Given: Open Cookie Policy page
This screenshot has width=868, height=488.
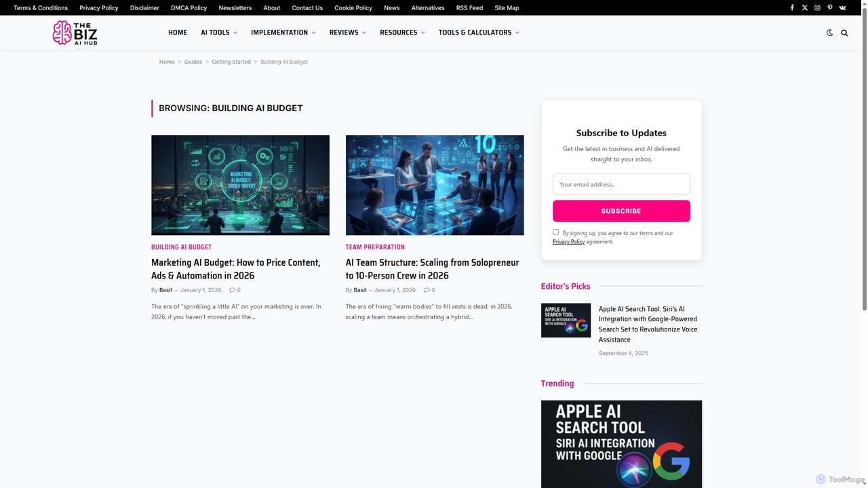Looking at the screenshot, I should [x=353, y=7].
